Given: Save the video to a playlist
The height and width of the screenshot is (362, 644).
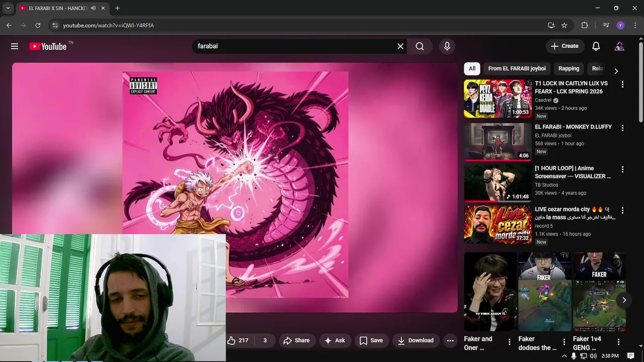Looking at the screenshot, I should 371,340.
